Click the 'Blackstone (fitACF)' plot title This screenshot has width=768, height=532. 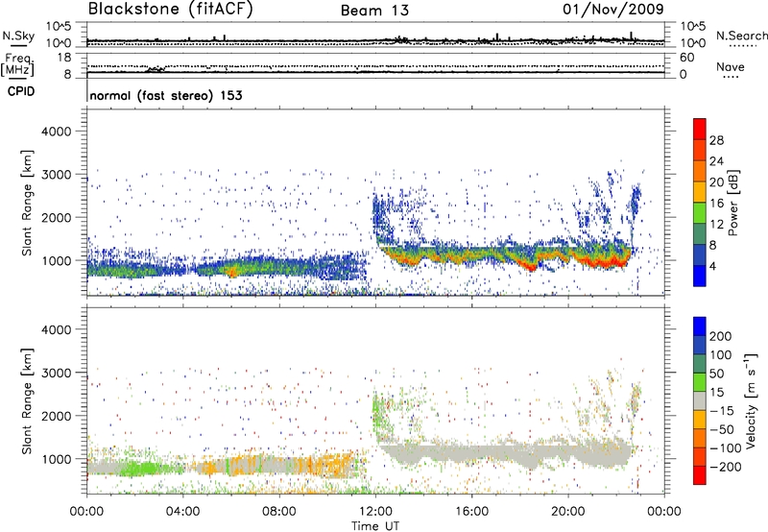click(x=171, y=9)
